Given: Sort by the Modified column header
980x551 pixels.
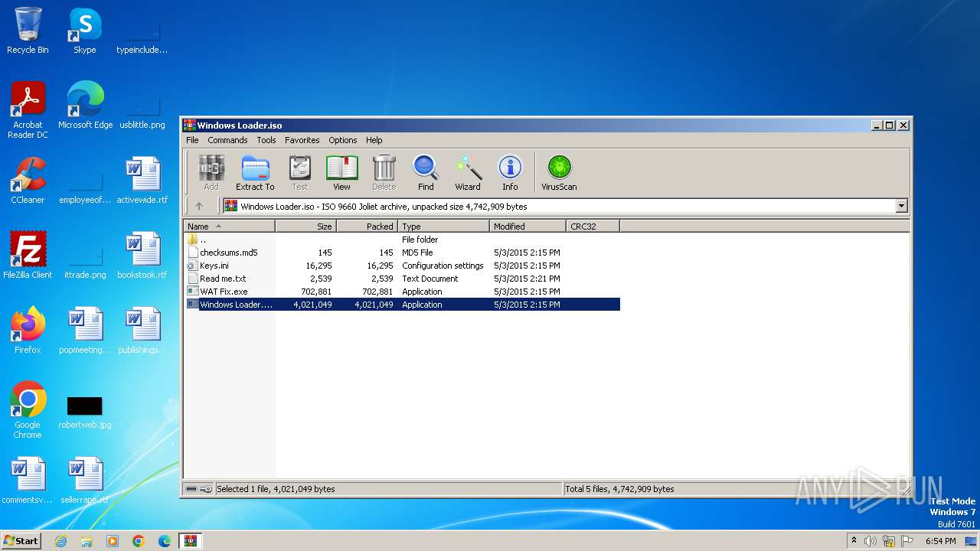Looking at the screenshot, I should (x=528, y=227).
